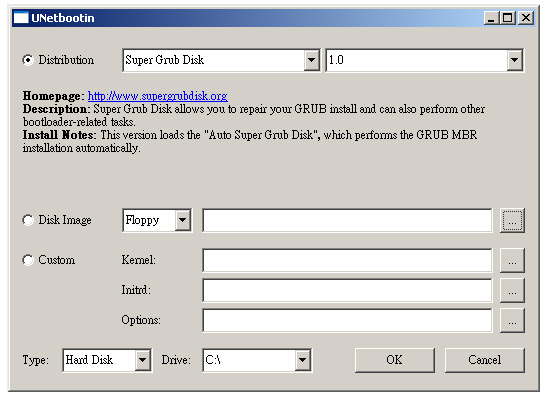This screenshot has width=545, height=398.
Task: Select the Disk Image radio button
Action: pos(28,220)
